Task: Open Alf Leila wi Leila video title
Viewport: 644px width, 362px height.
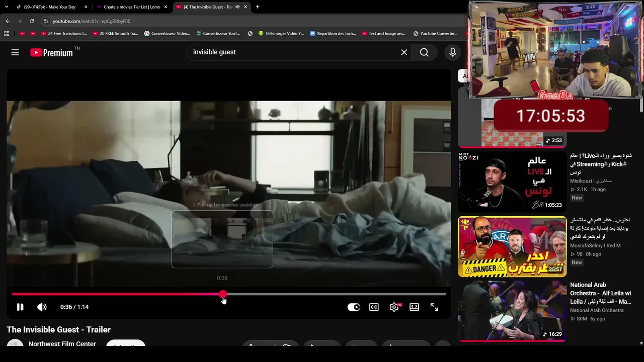Action: point(600,293)
